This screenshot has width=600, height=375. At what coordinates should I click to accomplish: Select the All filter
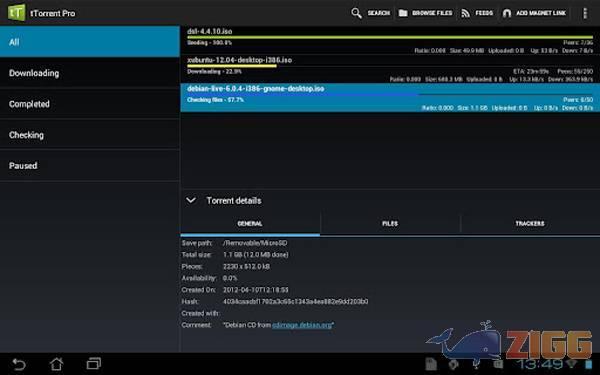90,42
